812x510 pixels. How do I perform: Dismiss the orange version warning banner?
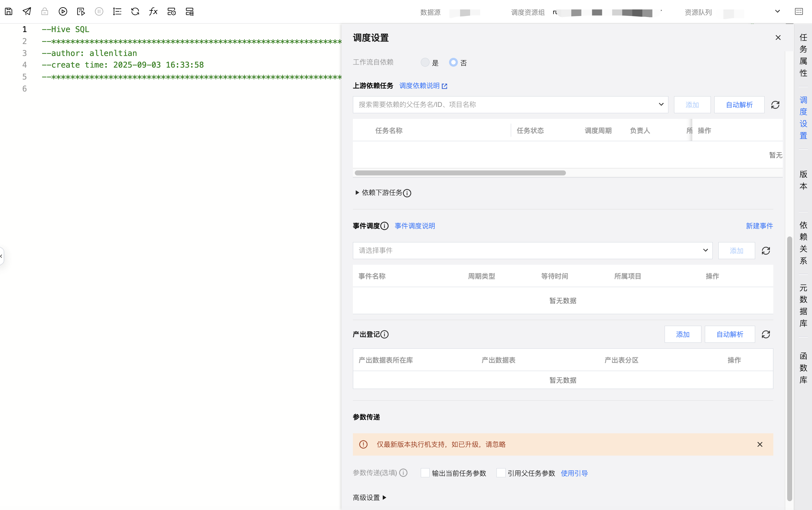[760, 445]
